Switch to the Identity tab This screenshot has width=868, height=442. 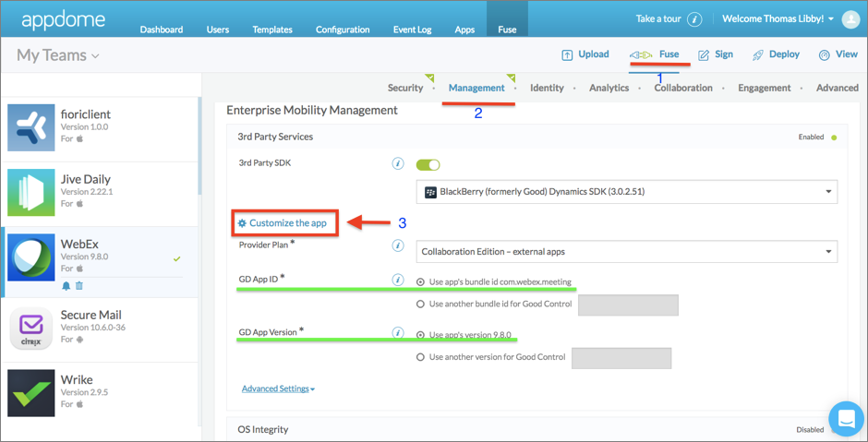[x=547, y=88]
